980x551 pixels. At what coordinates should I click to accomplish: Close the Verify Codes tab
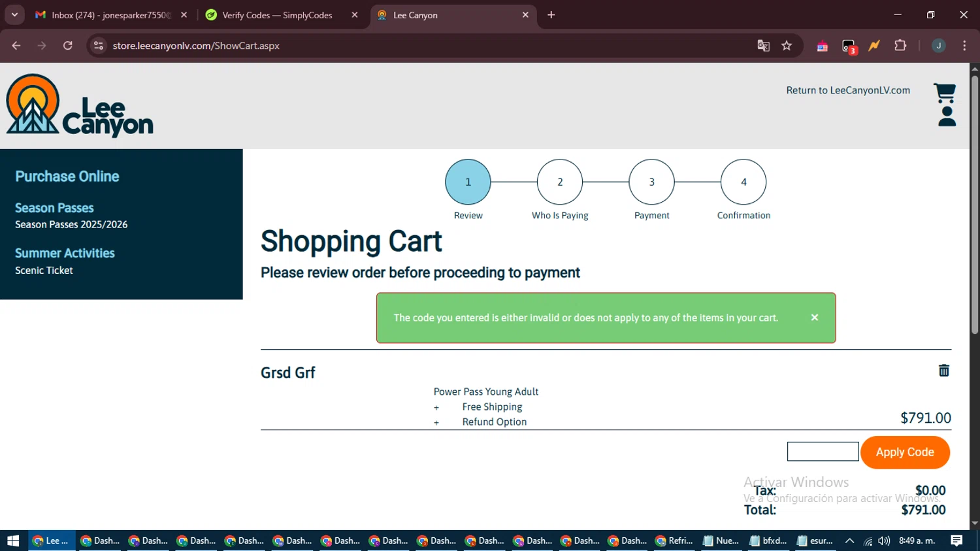(x=355, y=15)
